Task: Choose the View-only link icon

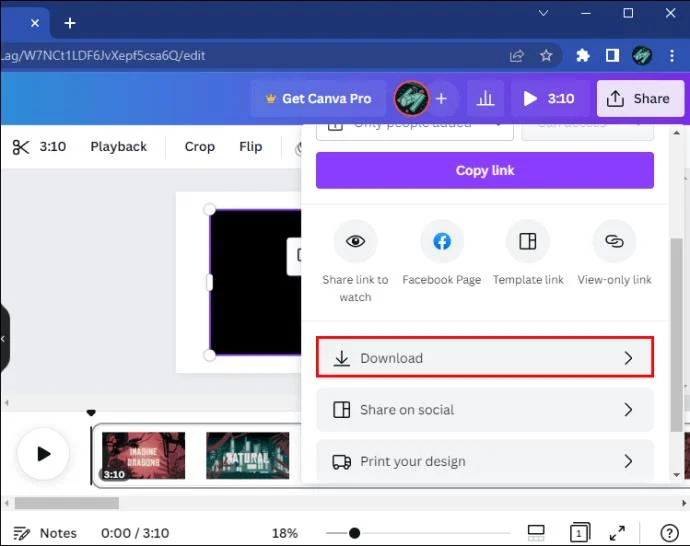Action: click(614, 241)
